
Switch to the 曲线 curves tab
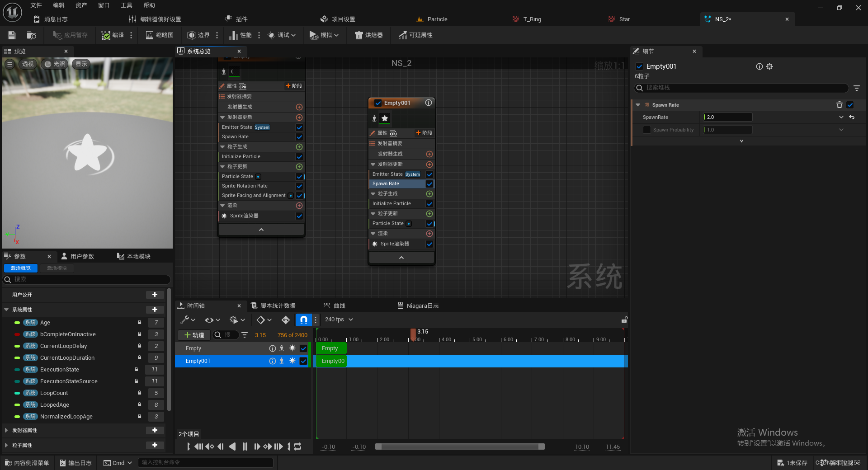pos(335,306)
